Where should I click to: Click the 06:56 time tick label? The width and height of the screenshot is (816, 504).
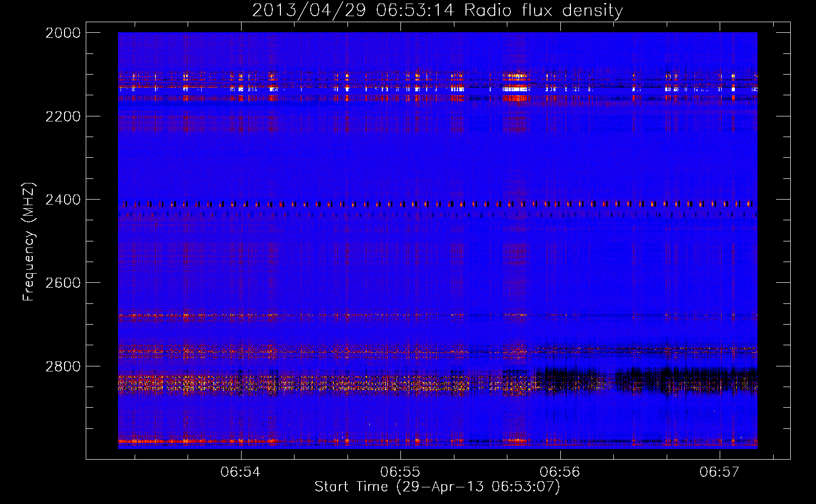(x=560, y=472)
